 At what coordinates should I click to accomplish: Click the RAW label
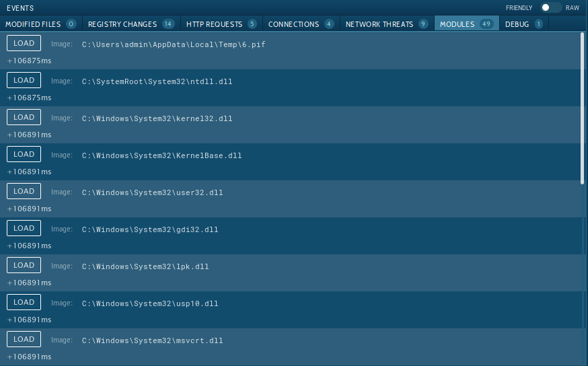(x=573, y=7)
